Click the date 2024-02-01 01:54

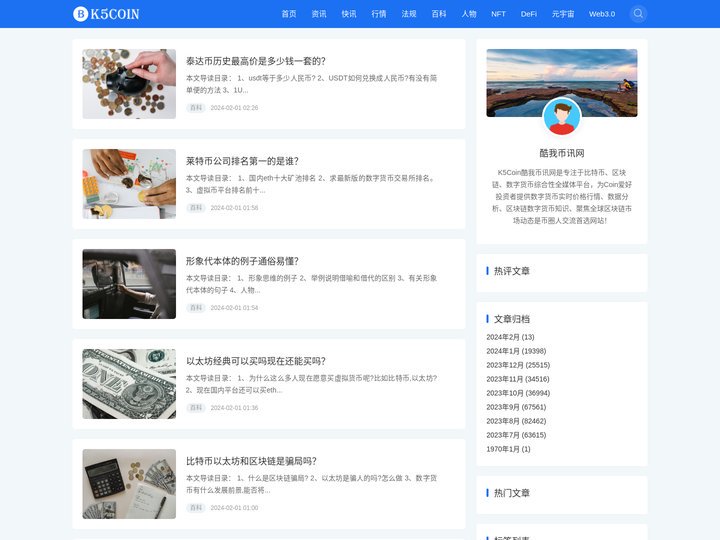coord(234,308)
